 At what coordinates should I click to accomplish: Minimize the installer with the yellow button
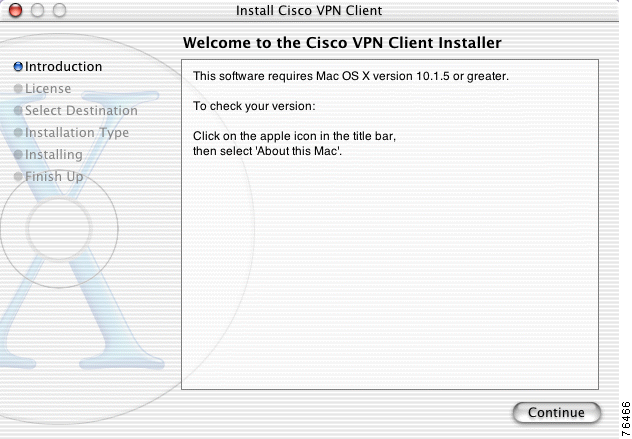coord(38,11)
